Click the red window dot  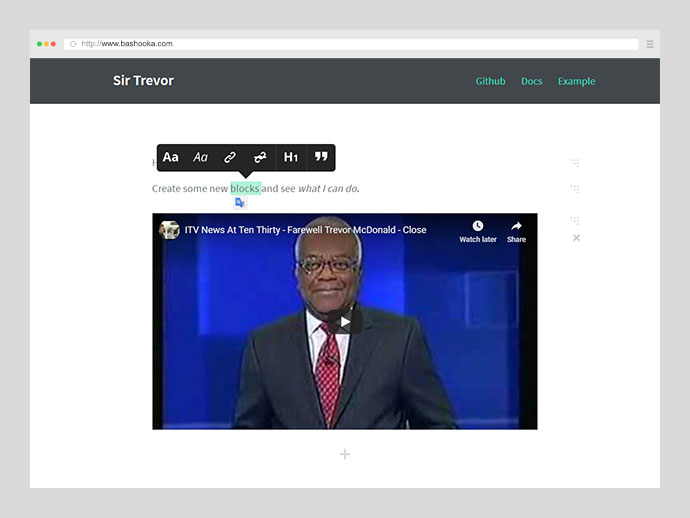click(x=53, y=44)
